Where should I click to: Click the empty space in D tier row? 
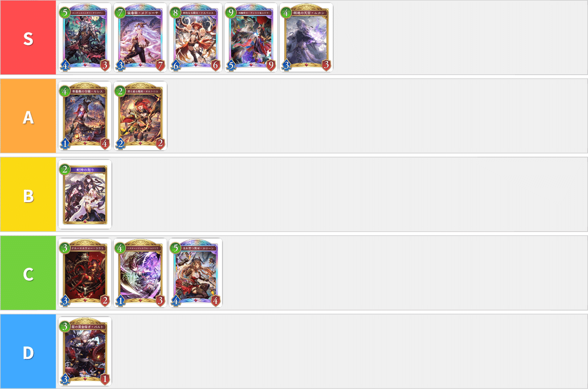coord(349,352)
